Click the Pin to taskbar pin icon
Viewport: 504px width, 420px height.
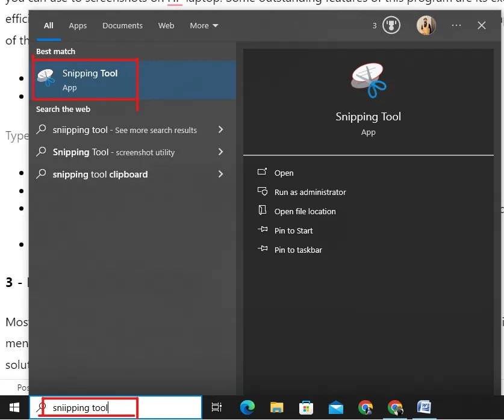tap(263, 249)
